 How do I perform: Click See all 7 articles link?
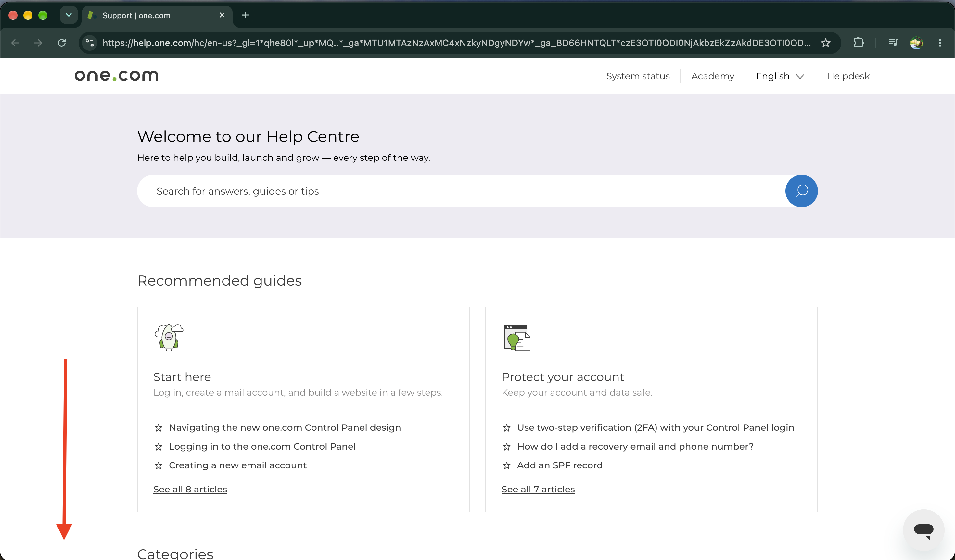tap(538, 489)
